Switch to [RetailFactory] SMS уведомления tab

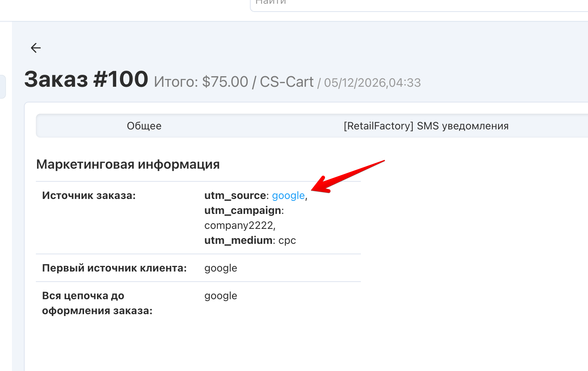pos(426,126)
